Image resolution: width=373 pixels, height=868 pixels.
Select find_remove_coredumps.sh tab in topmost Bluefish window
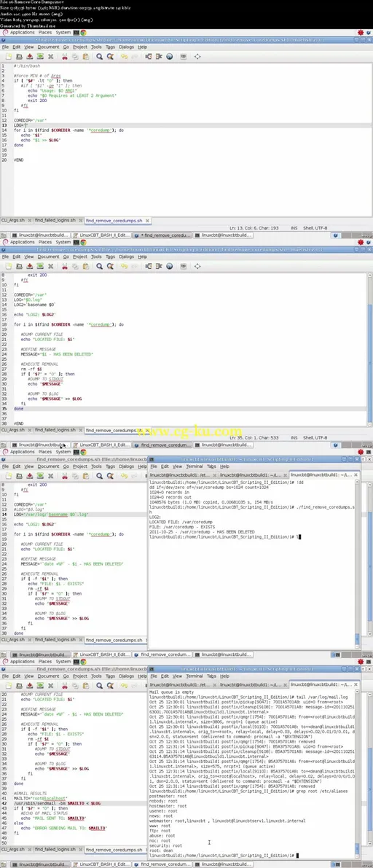coord(114,220)
